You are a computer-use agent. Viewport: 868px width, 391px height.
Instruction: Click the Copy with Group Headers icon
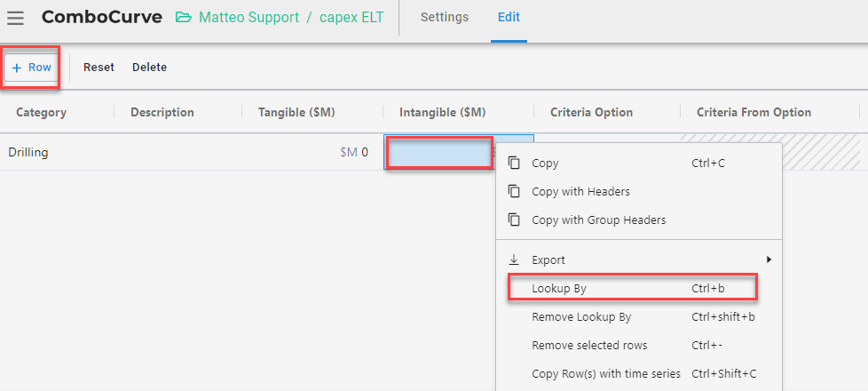click(514, 219)
